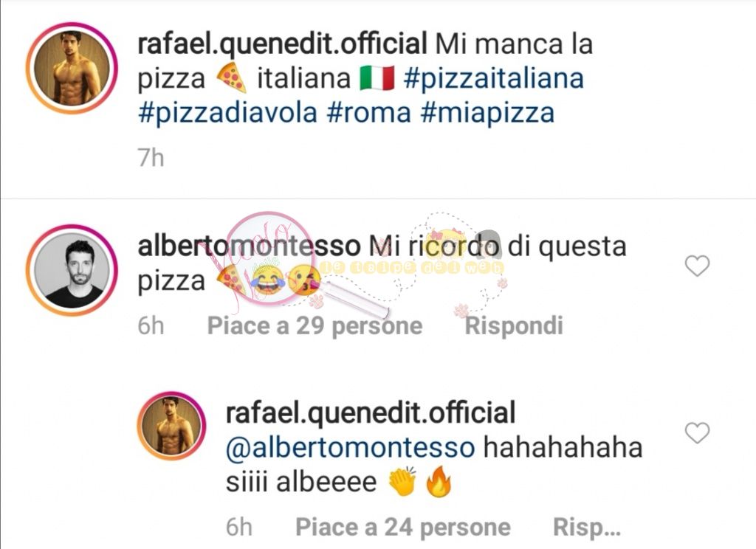View Piace a 29 persone likes list
This screenshot has width=756, height=549.
pyautogui.click(x=315, y=326)
